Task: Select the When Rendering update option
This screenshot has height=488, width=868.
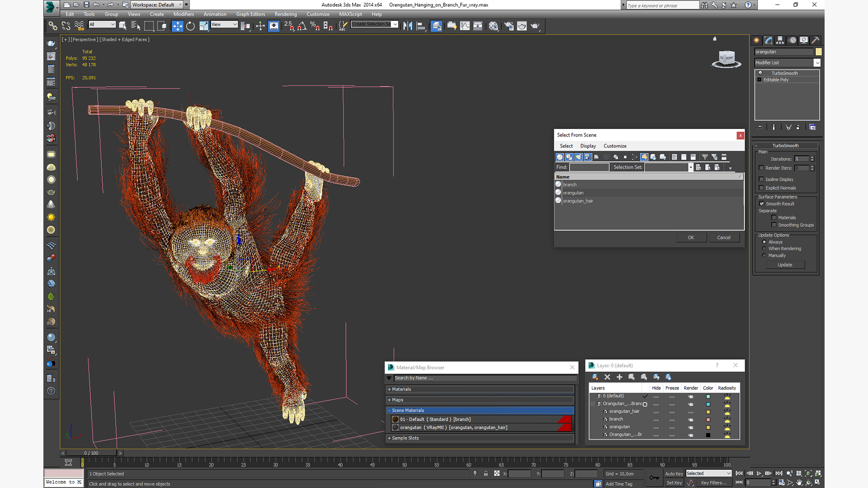Action: [x=764, y=248]
